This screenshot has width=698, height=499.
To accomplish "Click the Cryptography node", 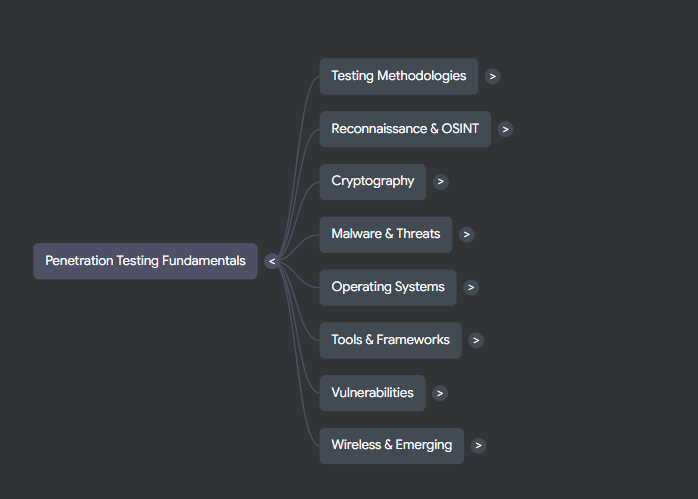I will pyautogui.click(x=373, y=182).
